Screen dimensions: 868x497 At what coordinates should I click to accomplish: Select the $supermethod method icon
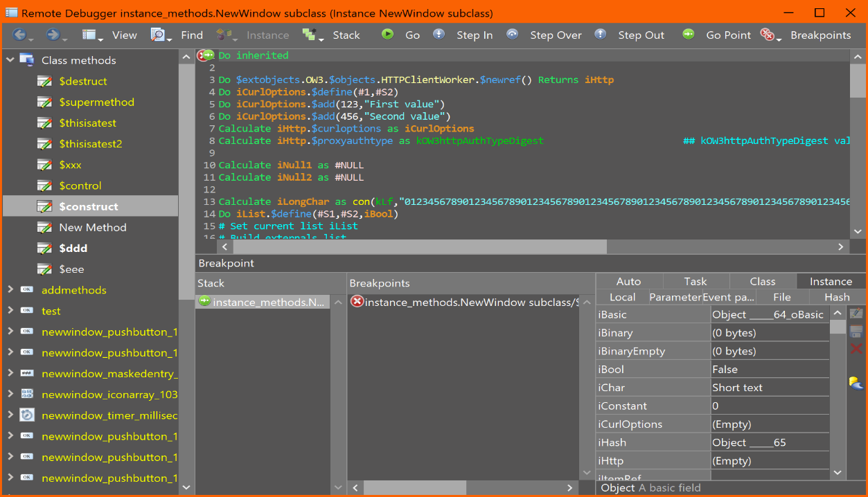click(44, 102)
